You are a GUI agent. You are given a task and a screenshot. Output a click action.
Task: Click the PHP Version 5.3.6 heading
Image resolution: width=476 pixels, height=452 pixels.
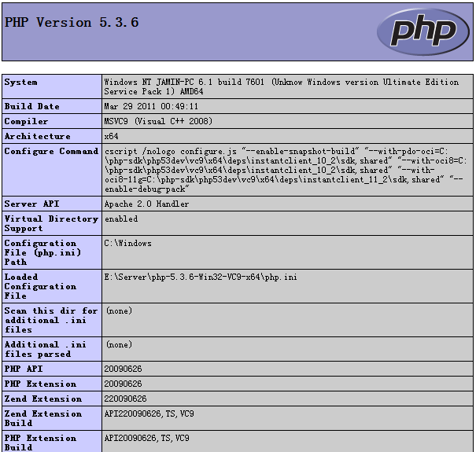tap(72, 23)
